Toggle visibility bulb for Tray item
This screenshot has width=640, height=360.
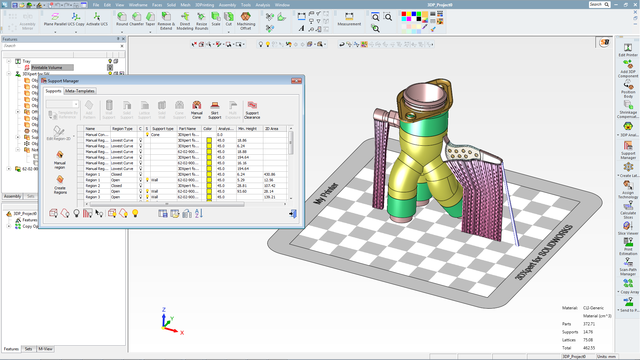(110, 61)
